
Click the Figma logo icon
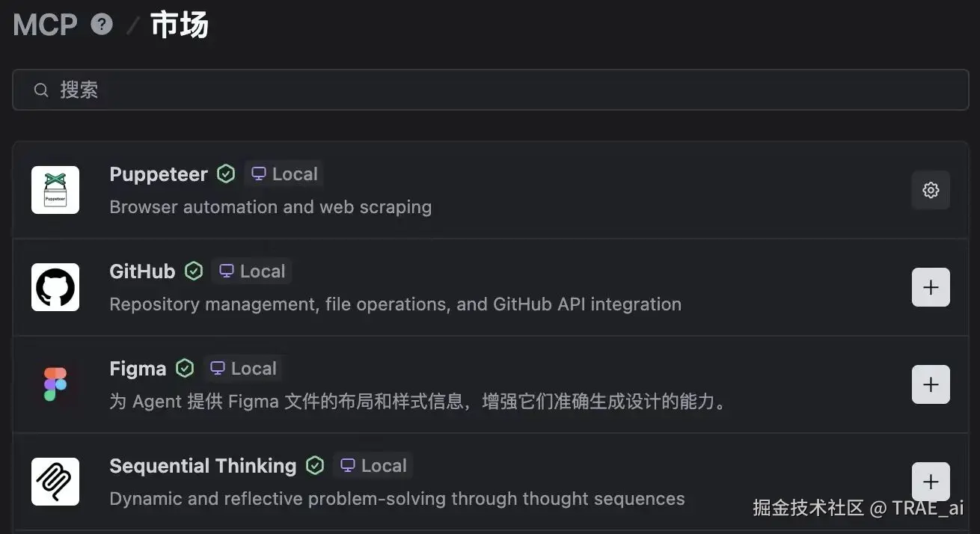click(55, 384)
